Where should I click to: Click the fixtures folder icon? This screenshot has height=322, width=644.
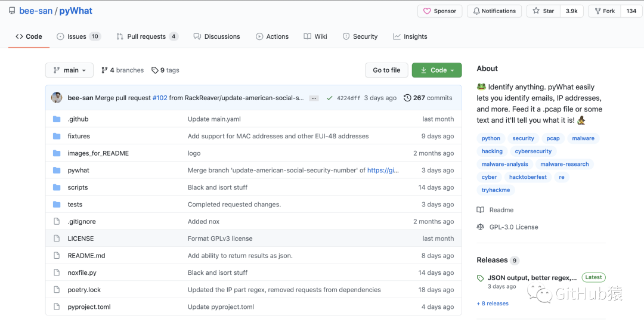(x=57, y=136)
